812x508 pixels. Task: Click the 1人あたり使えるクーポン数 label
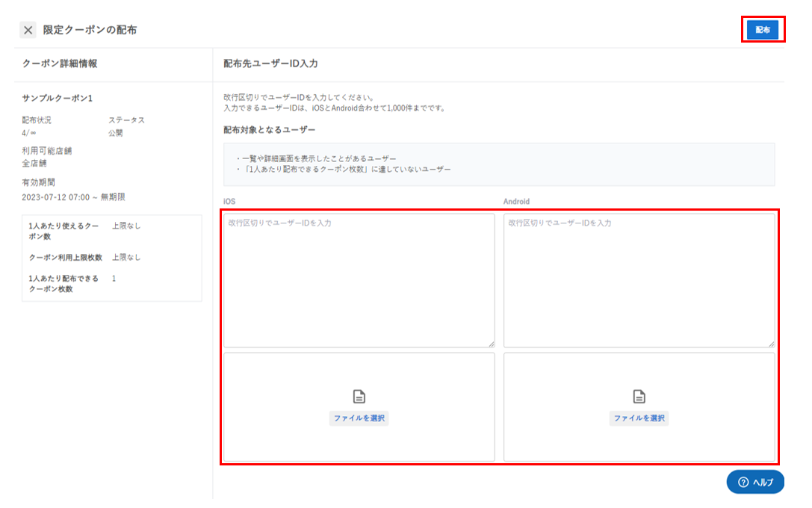point(63,231)
